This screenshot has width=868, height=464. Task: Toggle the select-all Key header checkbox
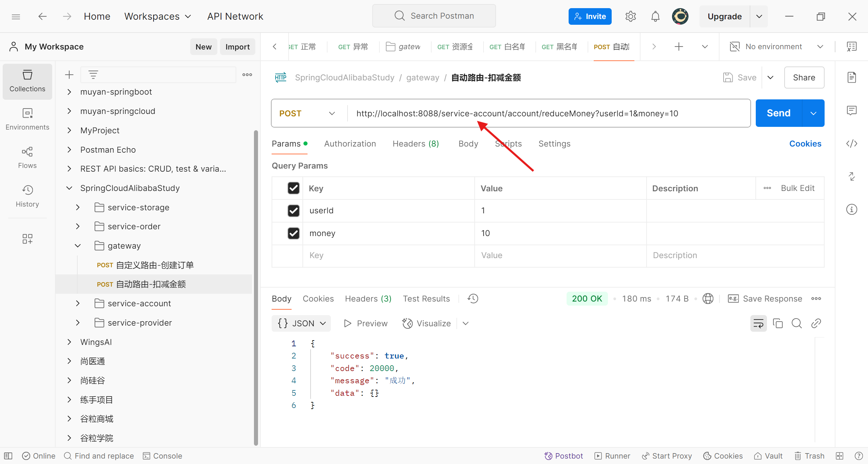click(x=293, y=188)
